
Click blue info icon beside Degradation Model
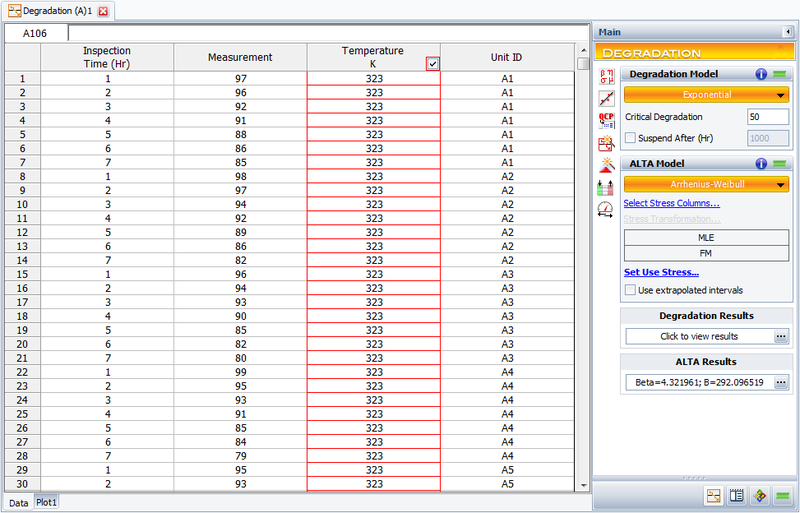point(761,74)
